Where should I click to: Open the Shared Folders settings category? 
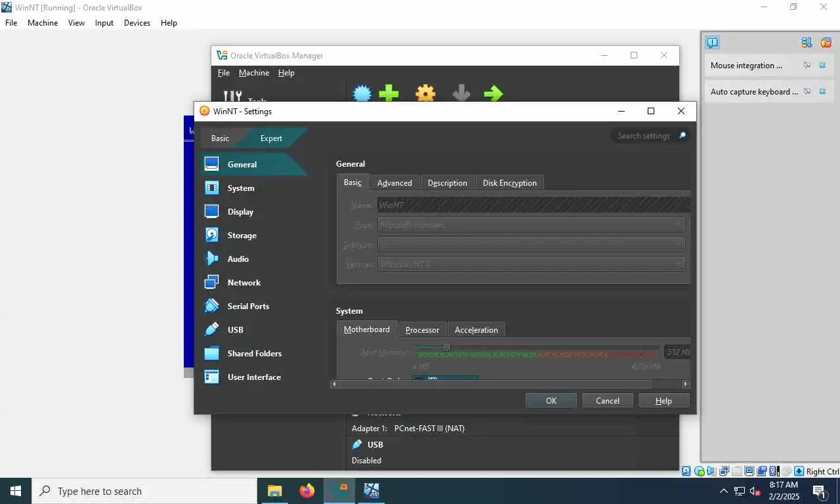click(x=254, y=354)
